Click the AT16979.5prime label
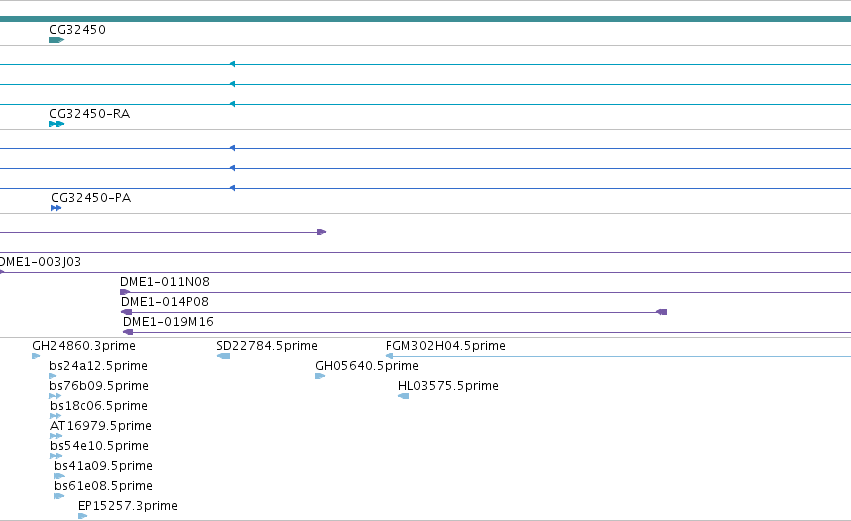This screenshot has height=521, width=851. tap(100, 427)
